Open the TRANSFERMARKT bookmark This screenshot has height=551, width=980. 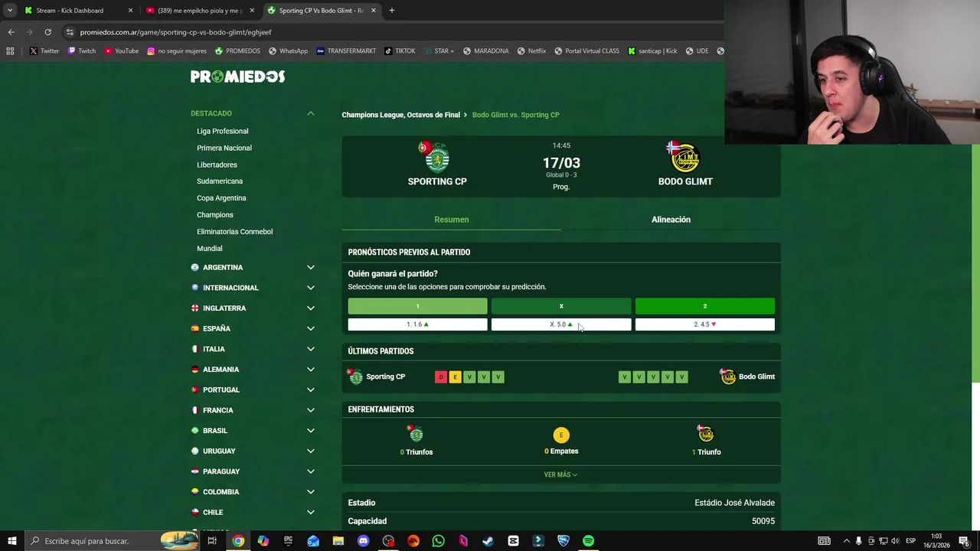point(345,51)
